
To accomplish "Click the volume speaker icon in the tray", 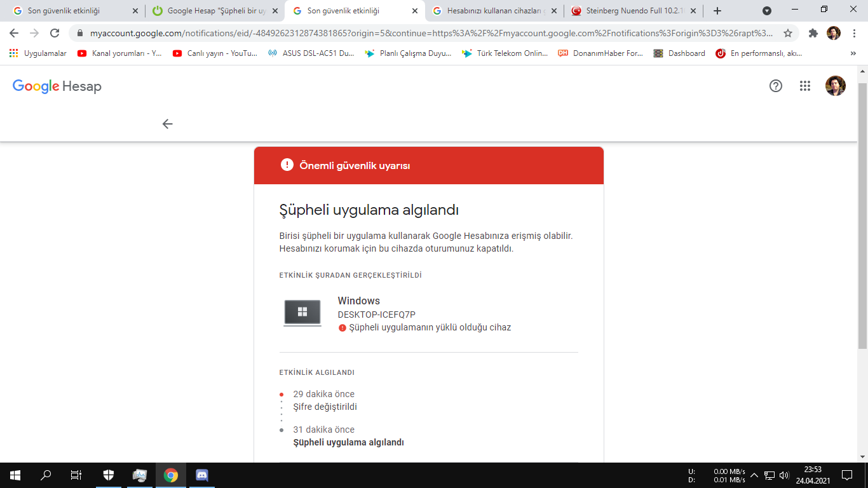I will click(784, 475).
